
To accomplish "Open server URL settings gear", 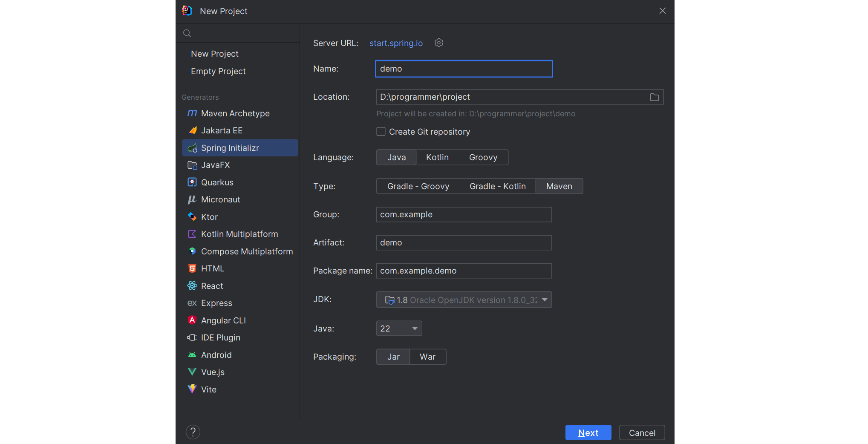I will pyautogui.click(x=439, y=43).
